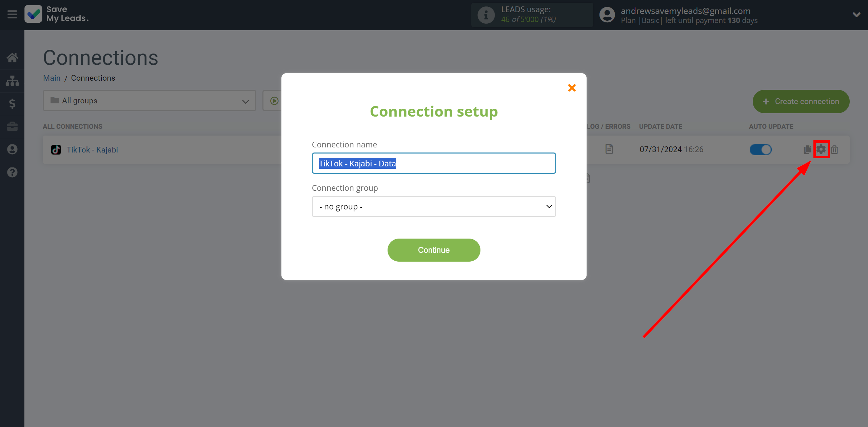Toggle the hamburger menu at top left
The height and width of the screenshot is (427, 868).
tap(12, 14)
